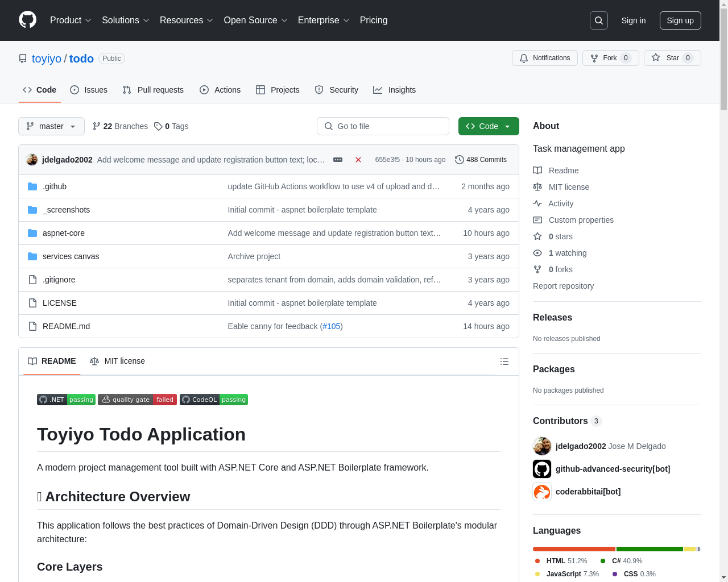View the 1 watching link
The width and height of the screenshot is (728, 582).
tap(560, 253)
